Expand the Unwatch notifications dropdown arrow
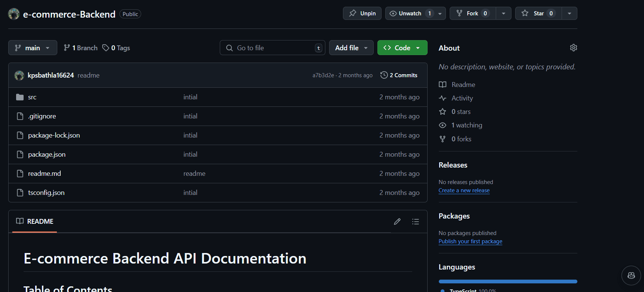The height and width of the screenshot is (292, 644). [x=440, y=13]
